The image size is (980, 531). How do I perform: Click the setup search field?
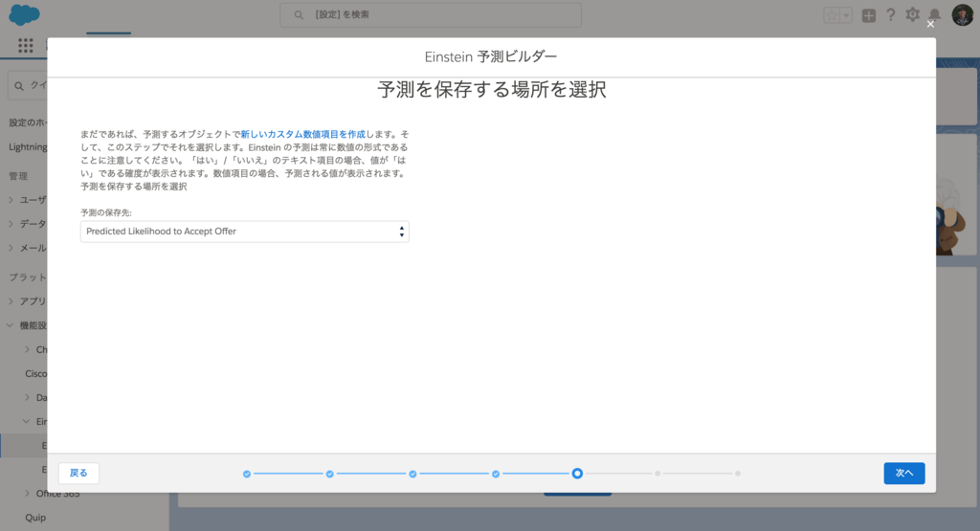[431, 14]
